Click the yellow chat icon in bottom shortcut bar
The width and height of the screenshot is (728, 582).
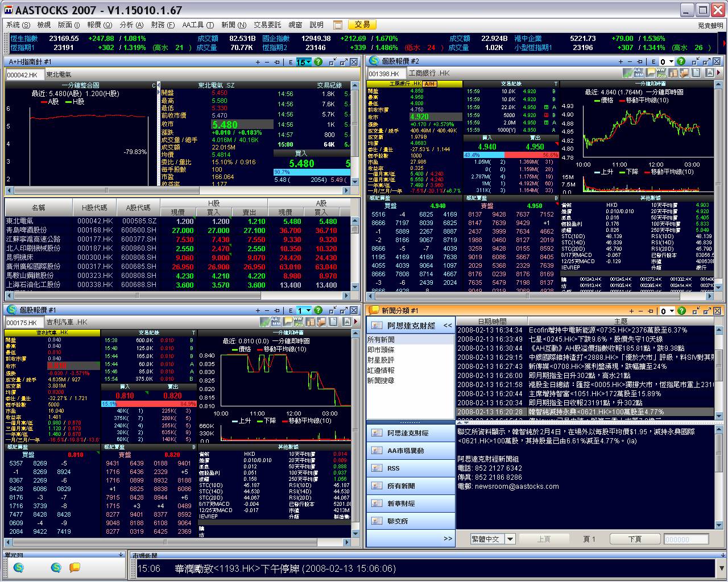pos(75,567)
